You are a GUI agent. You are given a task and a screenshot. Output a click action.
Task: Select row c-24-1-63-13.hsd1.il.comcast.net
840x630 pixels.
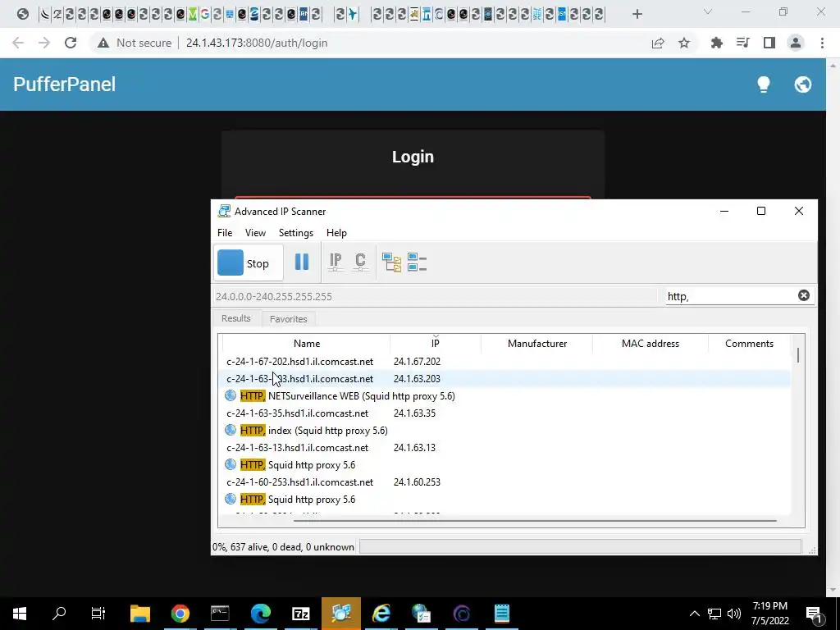pyautogui.click(x=506, y=447)
